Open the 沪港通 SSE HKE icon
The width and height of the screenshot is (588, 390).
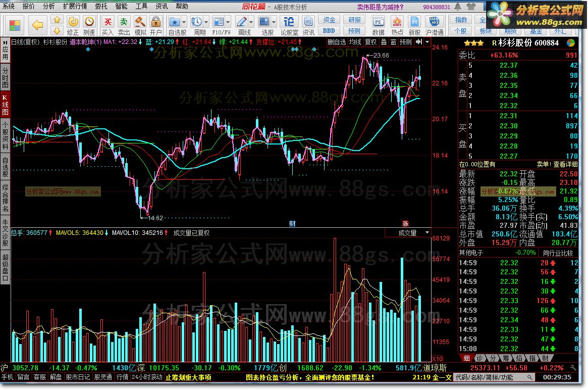(434, 22)
